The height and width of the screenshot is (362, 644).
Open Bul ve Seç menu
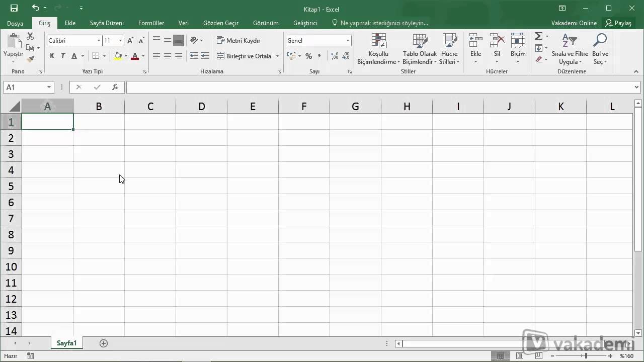(600, 49)
